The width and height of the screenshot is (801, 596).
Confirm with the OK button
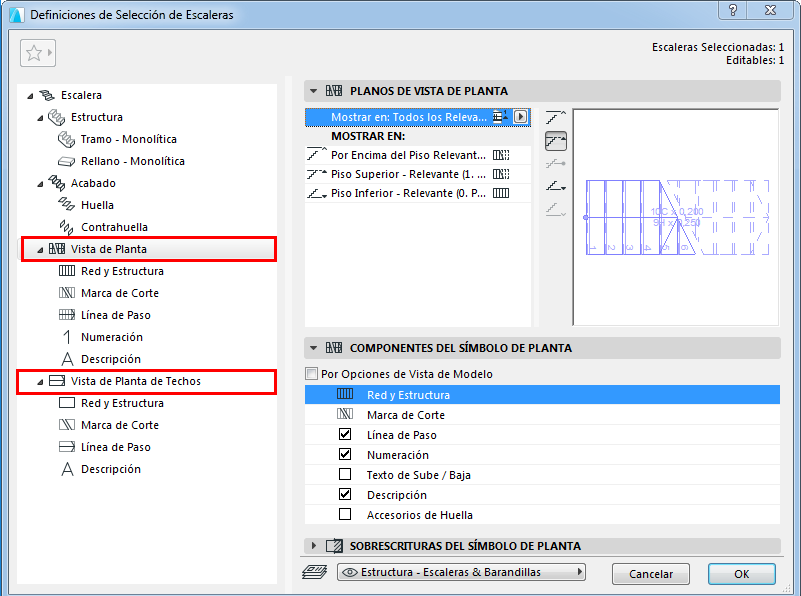point(742,574)
